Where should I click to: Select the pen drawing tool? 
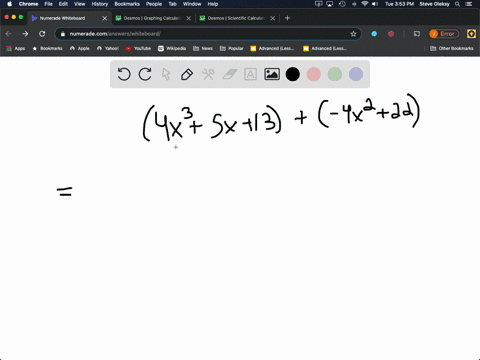[x=187, y=74]
